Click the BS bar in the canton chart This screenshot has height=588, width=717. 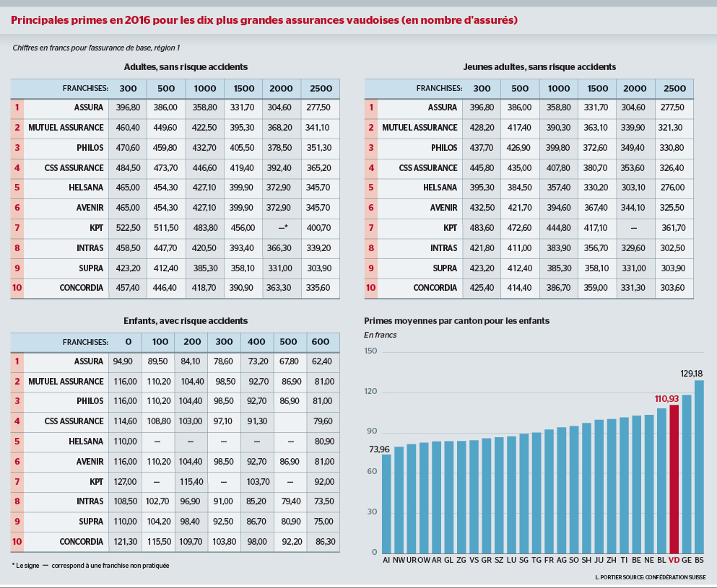699,467
